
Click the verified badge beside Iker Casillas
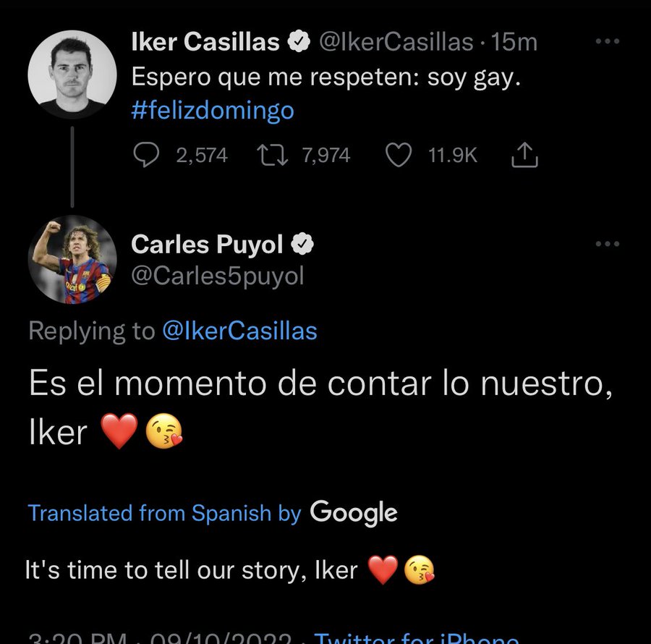299,43
